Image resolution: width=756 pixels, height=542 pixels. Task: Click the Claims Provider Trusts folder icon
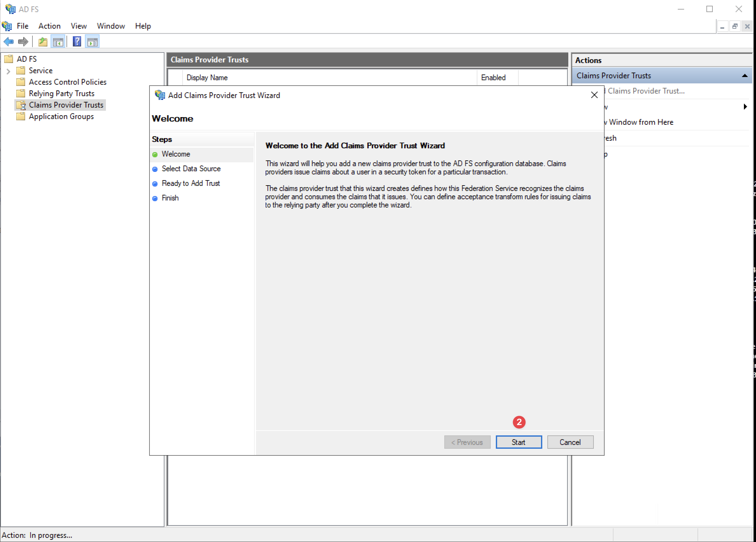click(21, 105)
